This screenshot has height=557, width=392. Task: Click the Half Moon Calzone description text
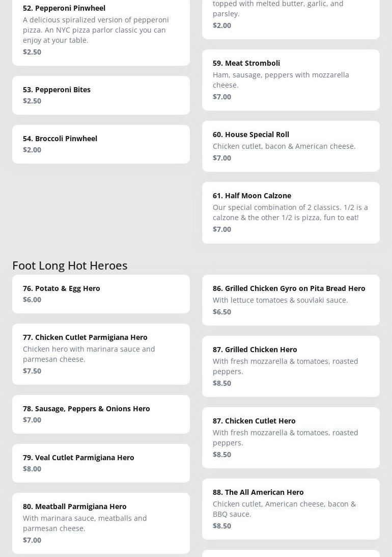pos(290,213)
